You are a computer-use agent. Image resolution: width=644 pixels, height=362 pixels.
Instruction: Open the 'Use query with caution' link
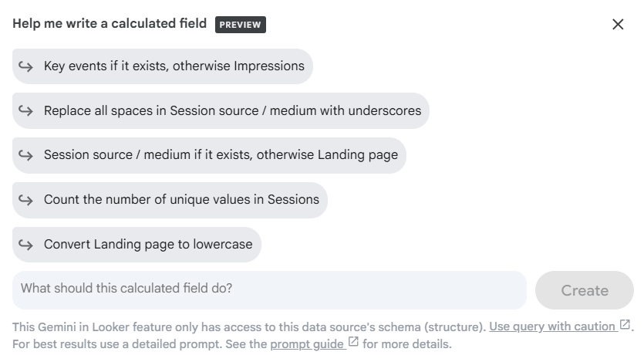point(552,326)
